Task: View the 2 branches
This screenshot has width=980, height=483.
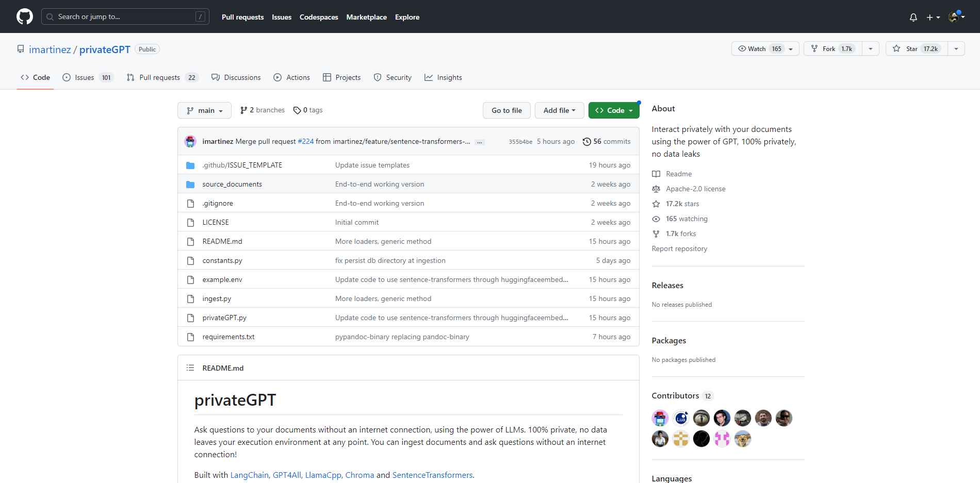Action: point(263,110)
